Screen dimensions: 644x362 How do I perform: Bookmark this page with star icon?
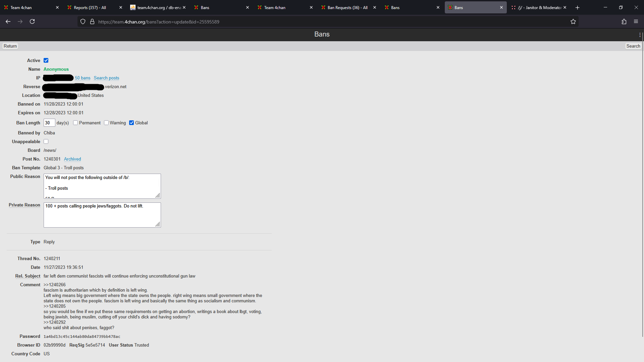click(x=573, y=22)
